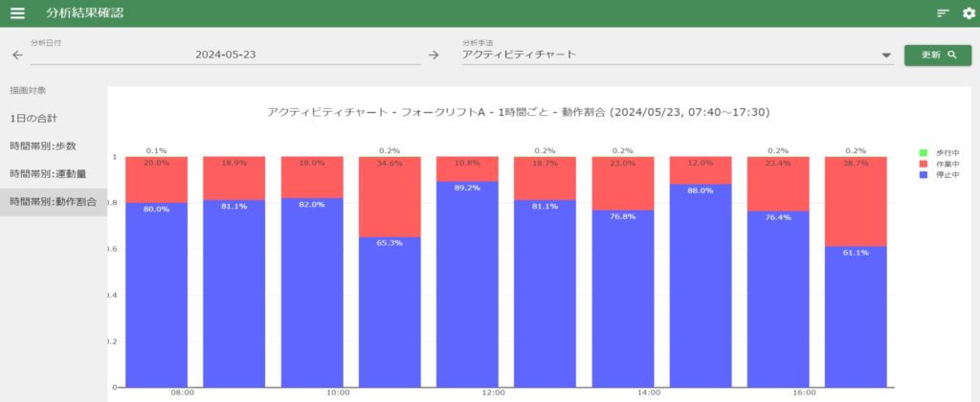Click the sort/filter icon in header
The height and width of the screenshot is (402, 980).
click(x=944, y=13)
